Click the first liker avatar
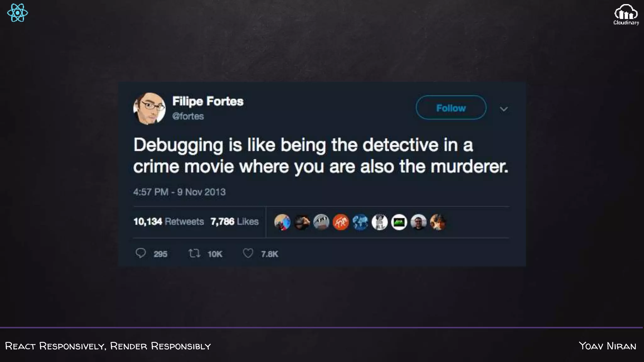 [x=282, y=222]
